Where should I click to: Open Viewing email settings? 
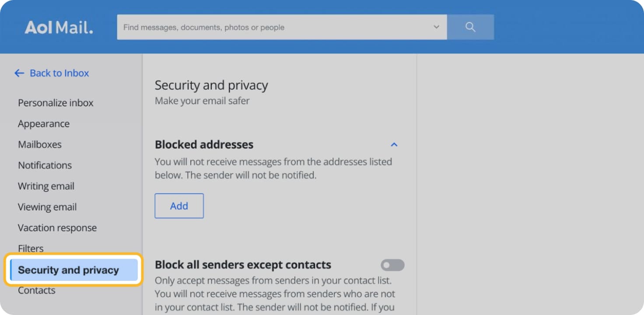pos(47,207)
